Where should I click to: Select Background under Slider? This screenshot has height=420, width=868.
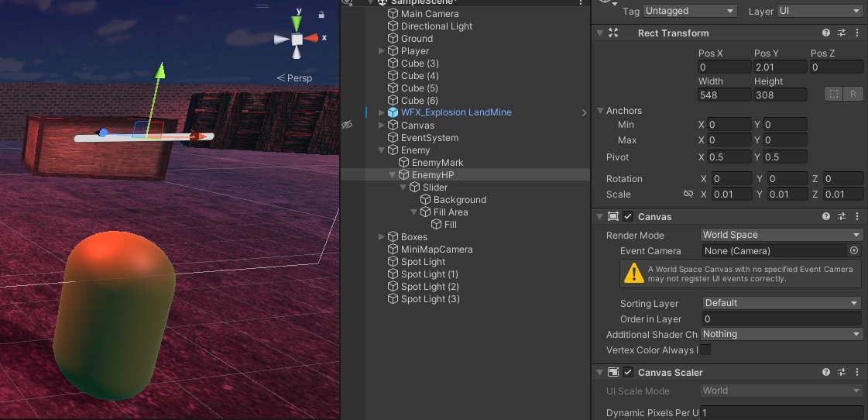(459, 199)
